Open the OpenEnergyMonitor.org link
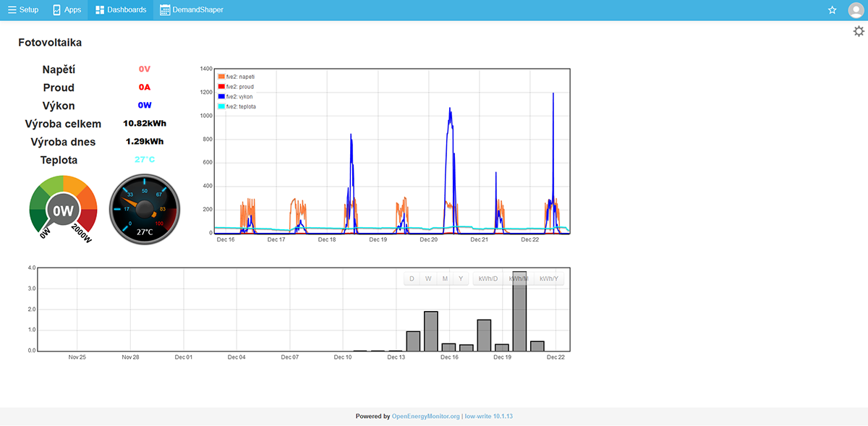The width and height of the screenshot is (868, 426). [x=425, y=417]
